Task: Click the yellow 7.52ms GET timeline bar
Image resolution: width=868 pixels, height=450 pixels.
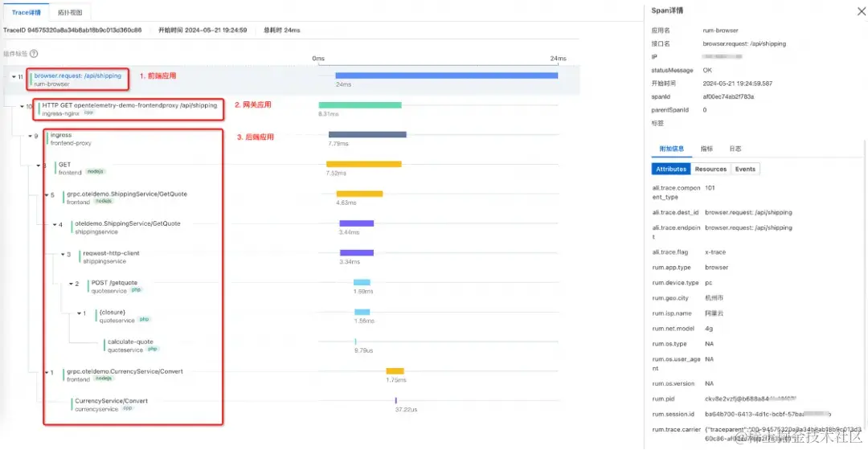Action: [364, 164]
